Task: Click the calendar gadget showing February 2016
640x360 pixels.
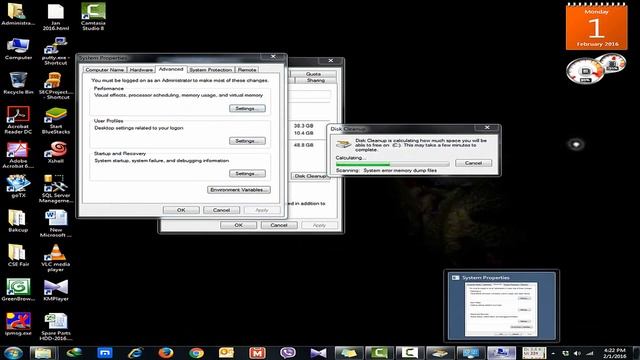Action: point(596,27)
